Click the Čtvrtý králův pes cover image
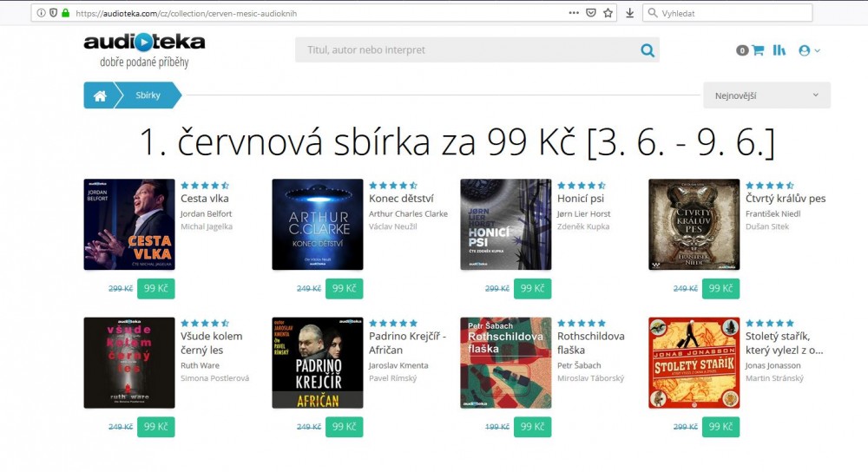 pyautogui.click(x=694, y=225)
